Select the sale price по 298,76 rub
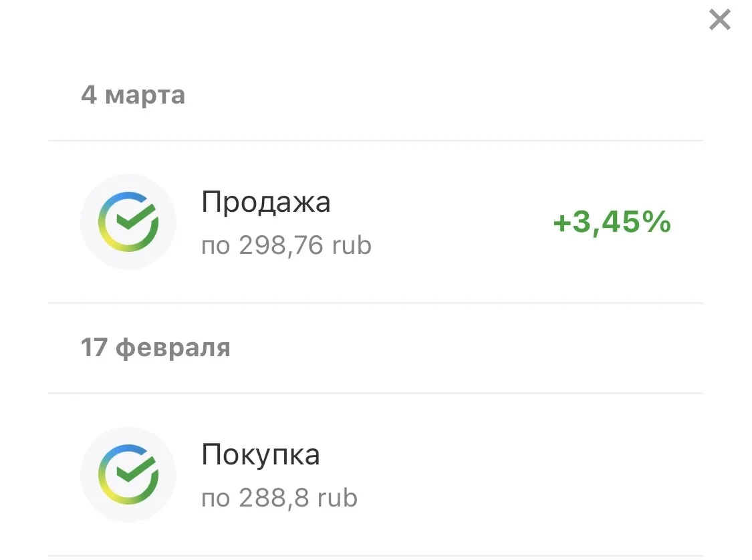 click(286, 245)
